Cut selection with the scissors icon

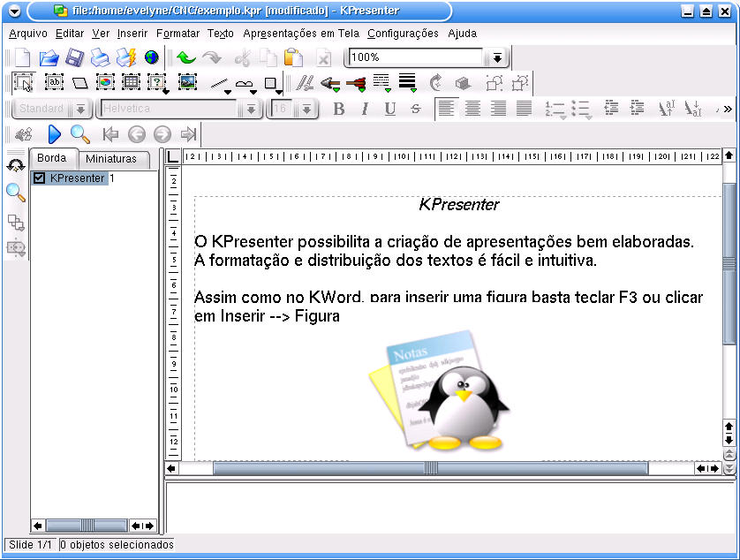click(x=243, y=58)
